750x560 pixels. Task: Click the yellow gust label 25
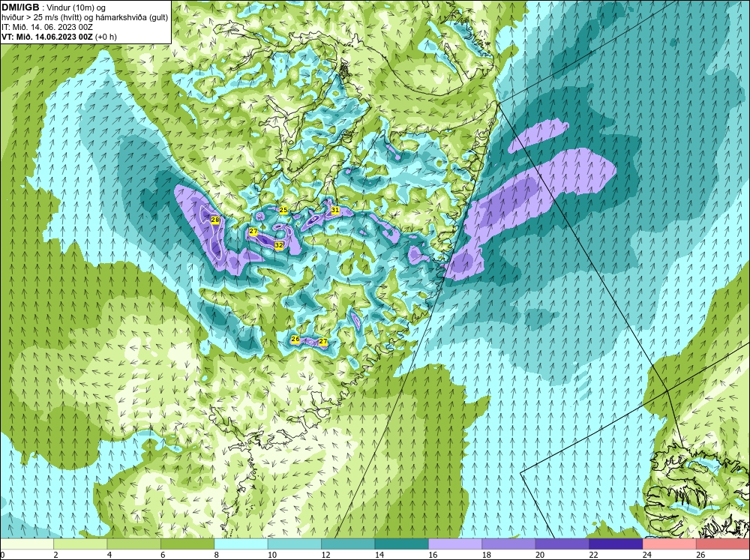pos(283,210)
